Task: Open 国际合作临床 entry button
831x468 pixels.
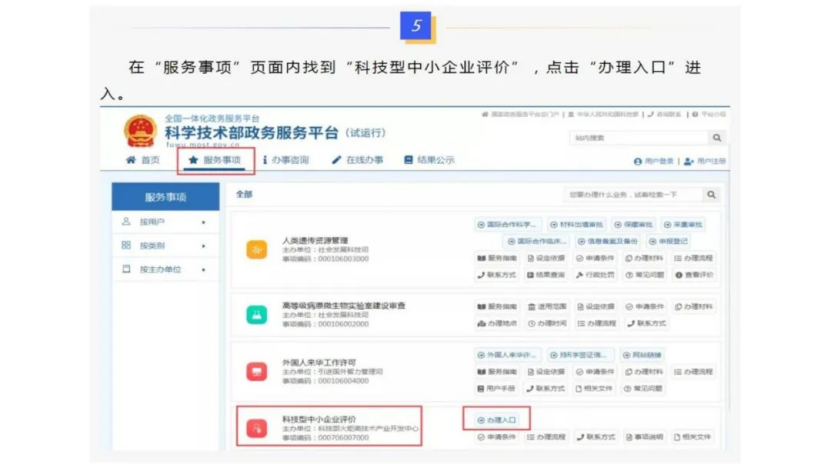Action: 537,242
